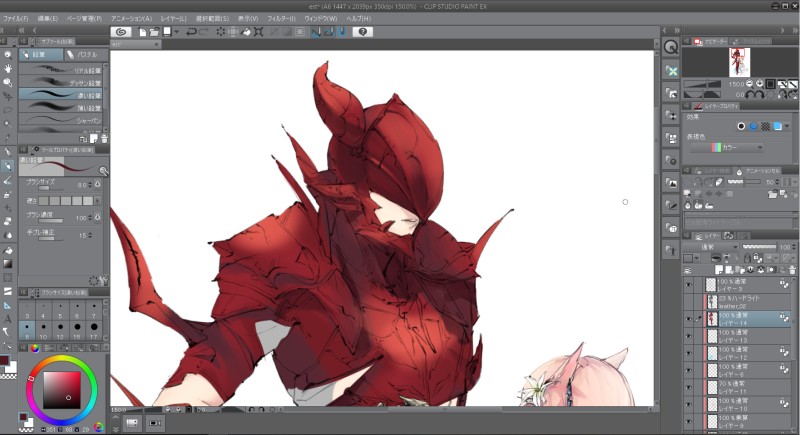
Task: Select the Fill bucket tool
Action: point(8,250)
